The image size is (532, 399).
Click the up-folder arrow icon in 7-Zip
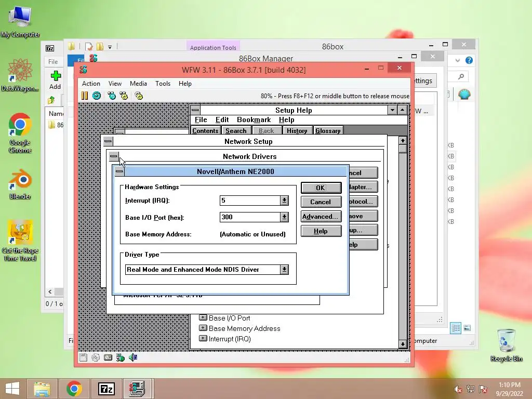click(51, 100)
